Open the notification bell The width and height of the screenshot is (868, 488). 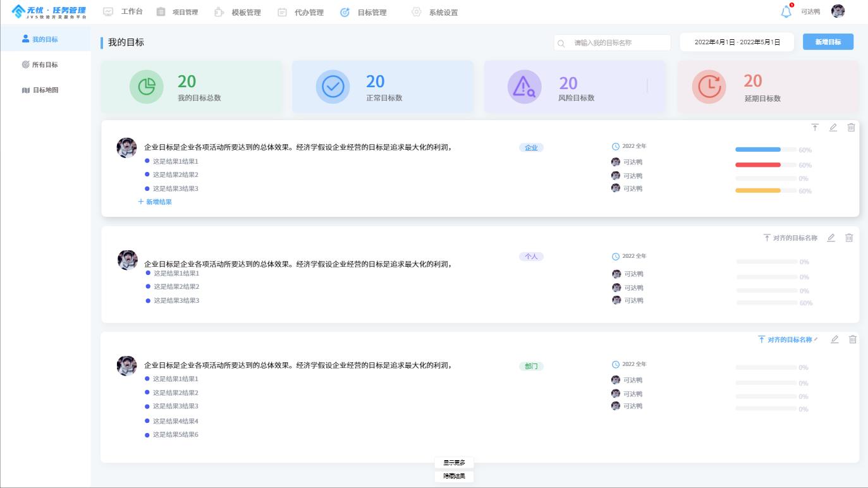tap(786, 11)
